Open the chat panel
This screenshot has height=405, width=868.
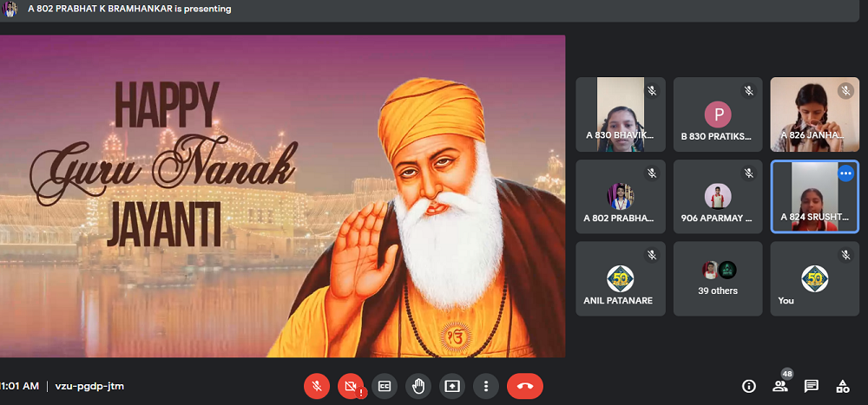pyautogui.click(x=811, y=386)
